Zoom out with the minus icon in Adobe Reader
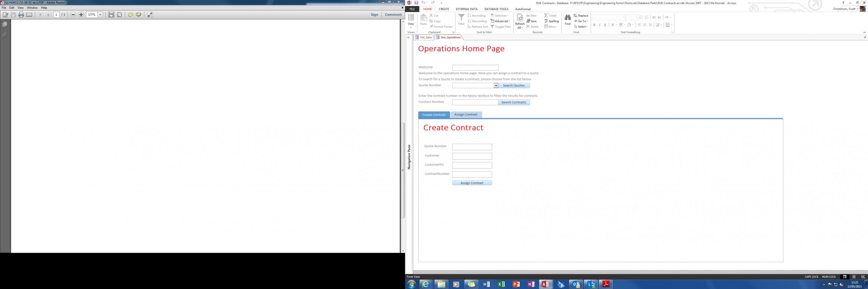 click(x=73, y=15)
